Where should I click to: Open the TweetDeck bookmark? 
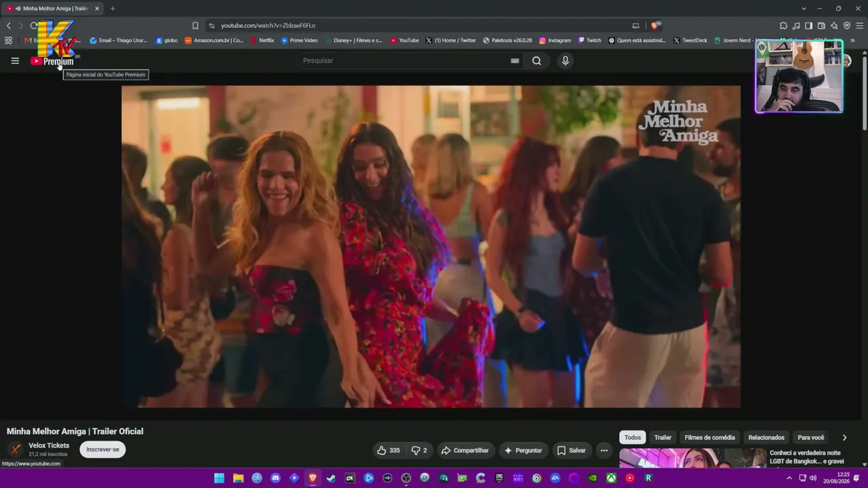point(690,41)
